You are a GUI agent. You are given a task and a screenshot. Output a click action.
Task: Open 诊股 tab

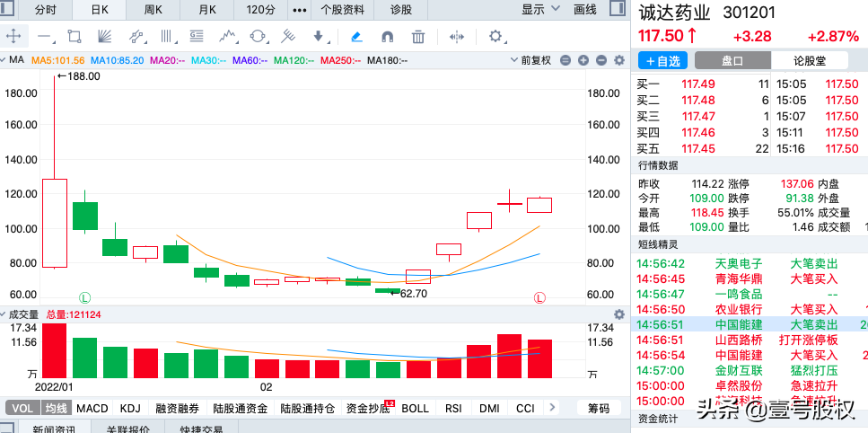(401, 10)
